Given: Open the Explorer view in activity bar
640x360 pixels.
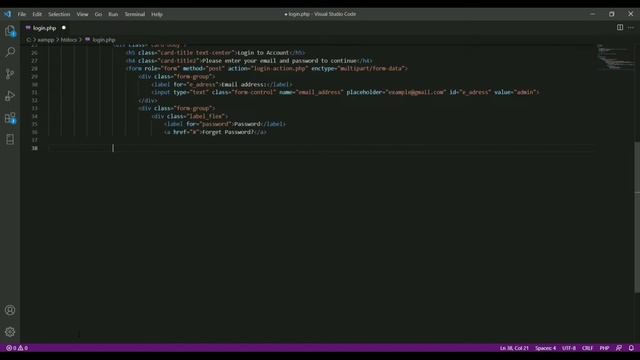Looking at the screenshot, I should click(x=10, y=31).
